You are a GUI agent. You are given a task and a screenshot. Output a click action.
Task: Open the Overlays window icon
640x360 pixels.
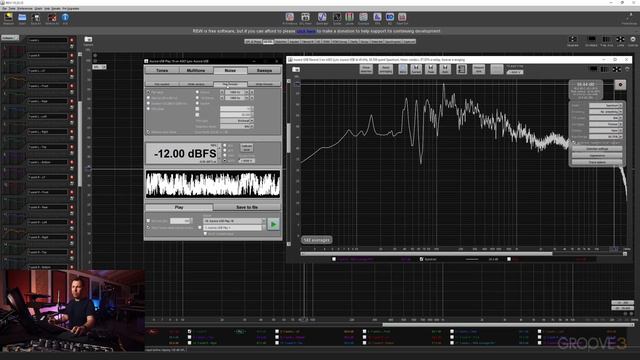pos(363,17)
